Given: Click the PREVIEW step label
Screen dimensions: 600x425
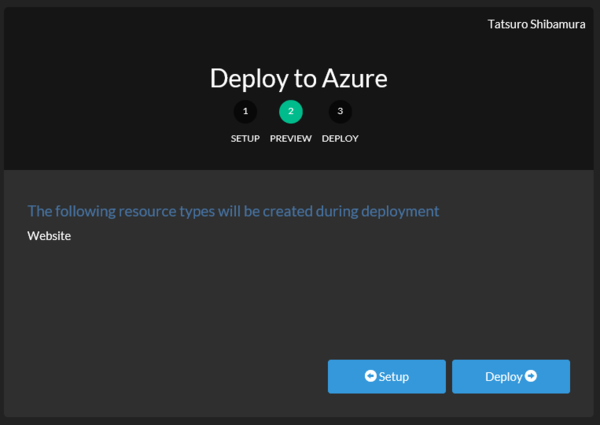Looking at the screenshot, I should 291,138.
